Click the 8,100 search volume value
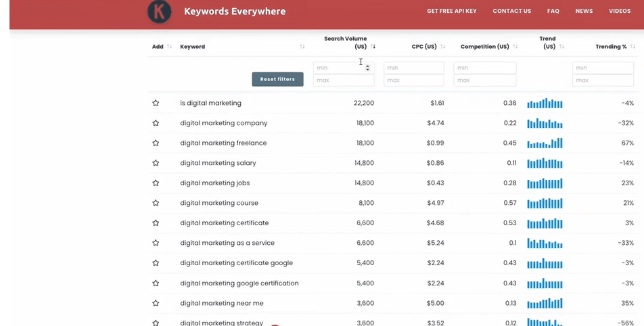This screenshot has height=326, width=644. (x=365, y=203)
